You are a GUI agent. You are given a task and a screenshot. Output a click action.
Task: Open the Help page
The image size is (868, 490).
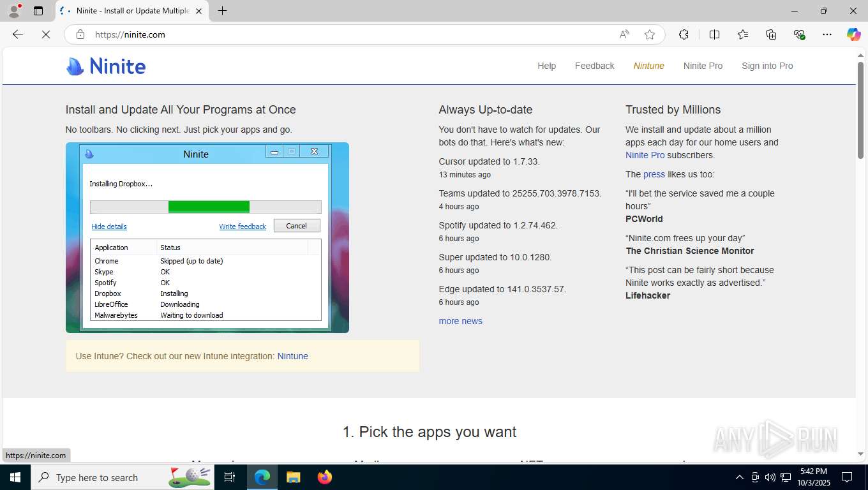tap(546, 66)
